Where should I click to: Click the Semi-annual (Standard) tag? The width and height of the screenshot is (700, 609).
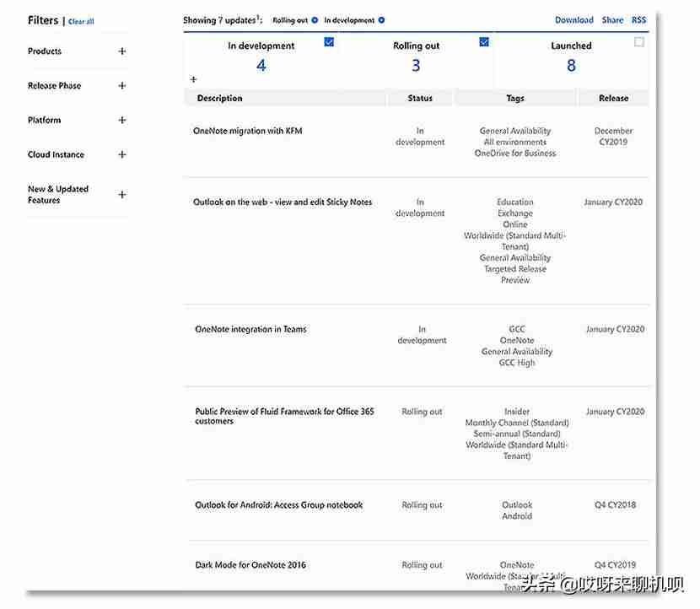(517, 434)
